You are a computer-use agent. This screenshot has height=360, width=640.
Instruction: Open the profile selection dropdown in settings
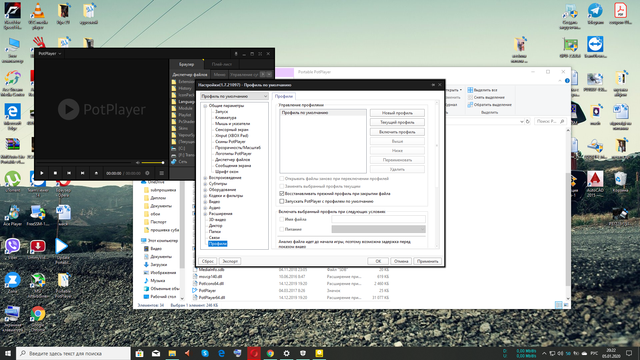[x=234, y=96]
